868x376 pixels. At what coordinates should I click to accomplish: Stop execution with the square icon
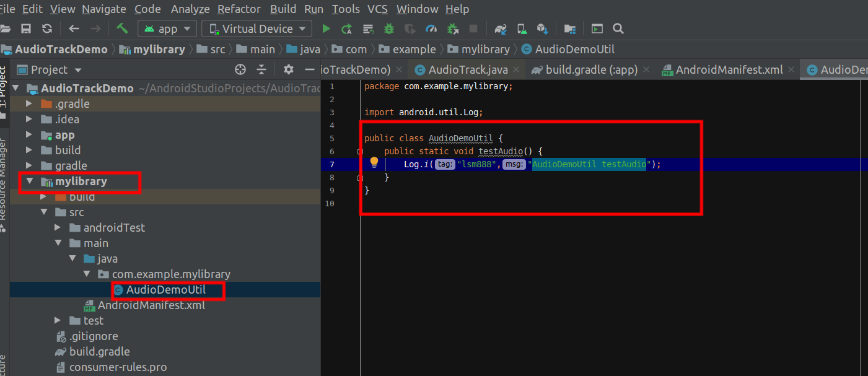pos(473,28)
